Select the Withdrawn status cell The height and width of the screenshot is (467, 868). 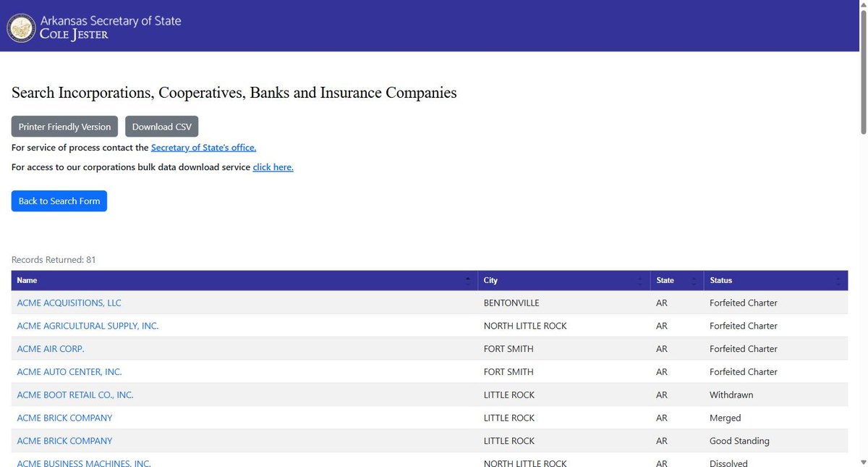pyautogui.click(x=776, y=395)
